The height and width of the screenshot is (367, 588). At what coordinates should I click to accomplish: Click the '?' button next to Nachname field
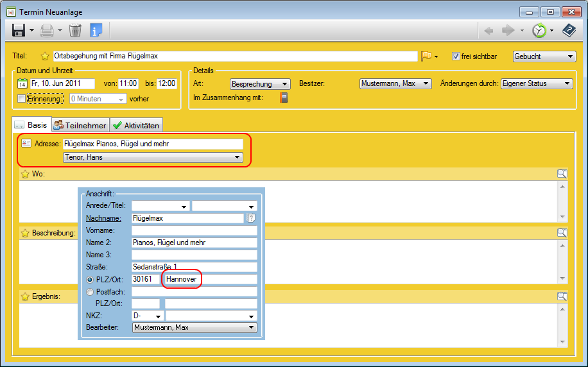(252, 218)
